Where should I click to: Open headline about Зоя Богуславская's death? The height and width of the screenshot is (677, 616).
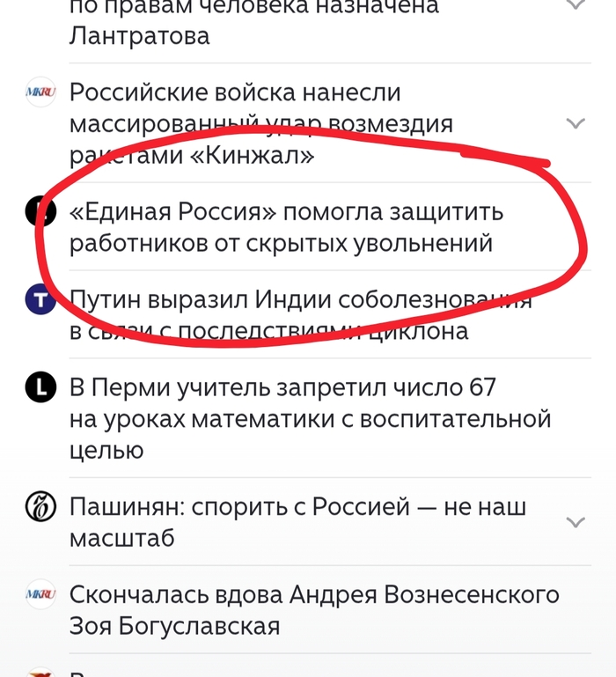(314, 610)
